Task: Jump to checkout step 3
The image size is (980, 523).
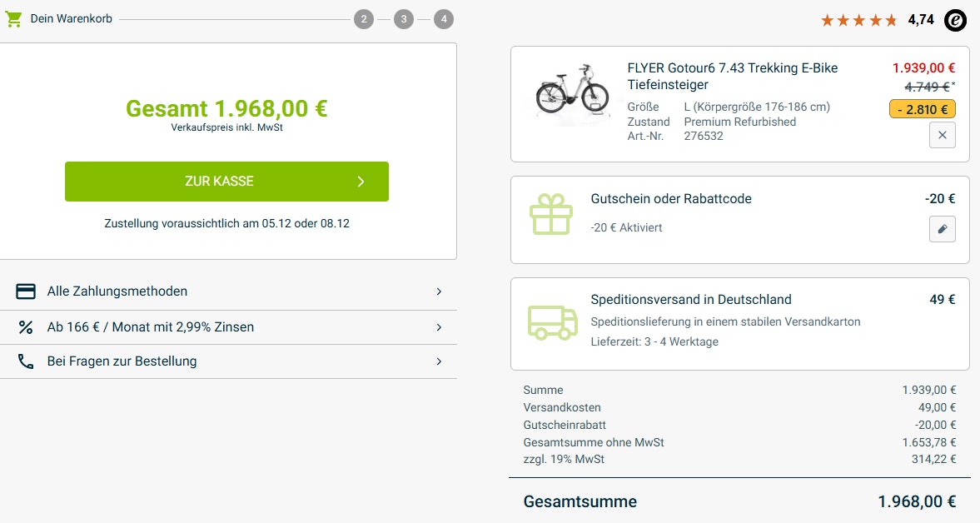Action: coord(404,19)
